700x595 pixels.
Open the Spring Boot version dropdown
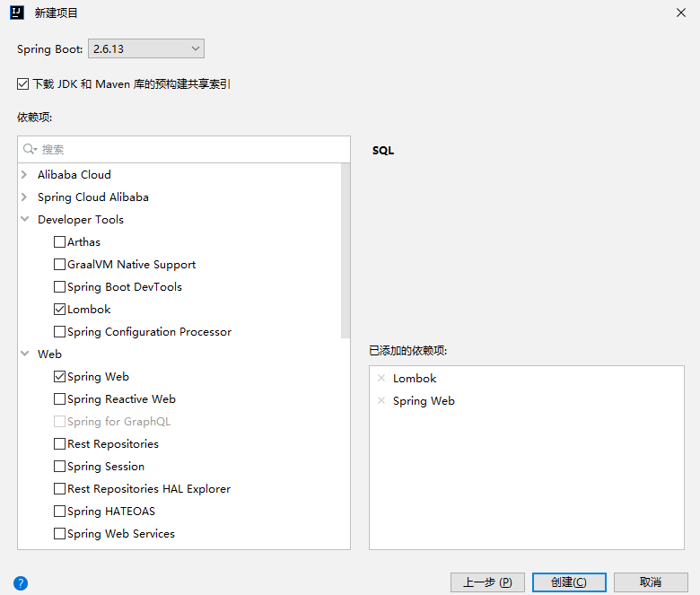(146, 48)
